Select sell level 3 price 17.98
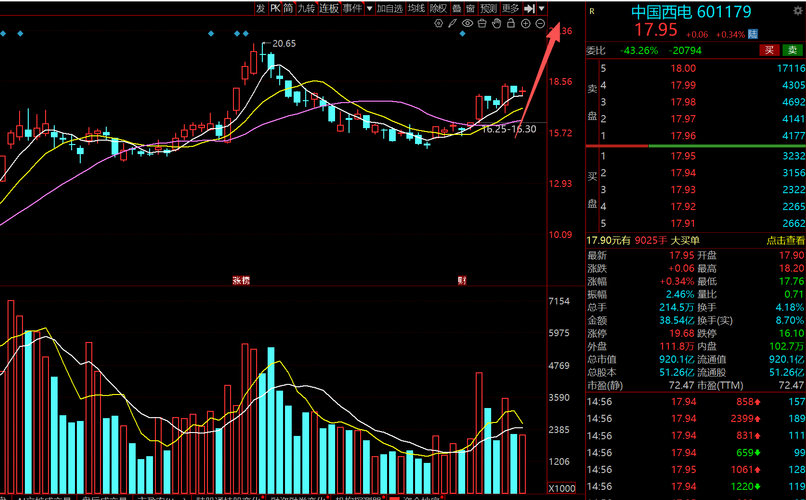 683,102
